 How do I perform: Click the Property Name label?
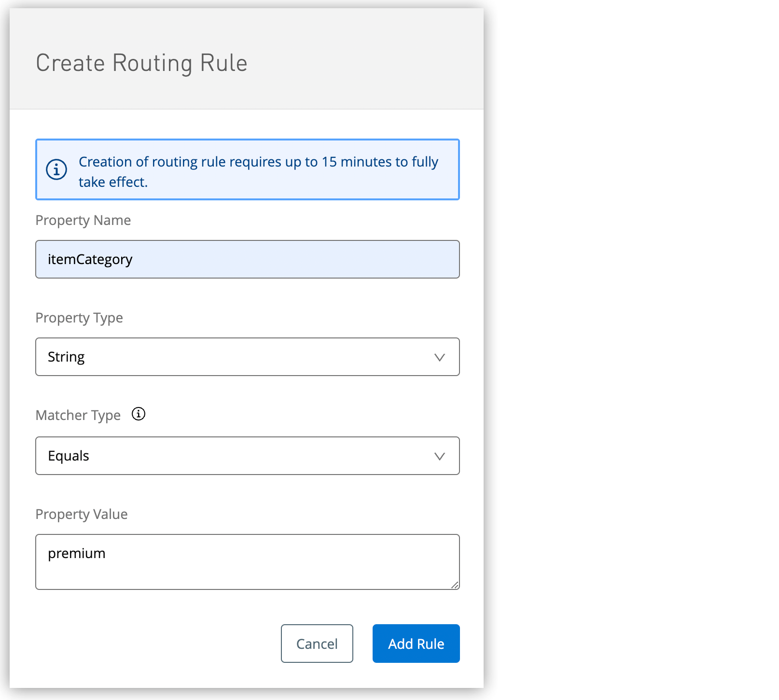[83, 220]
